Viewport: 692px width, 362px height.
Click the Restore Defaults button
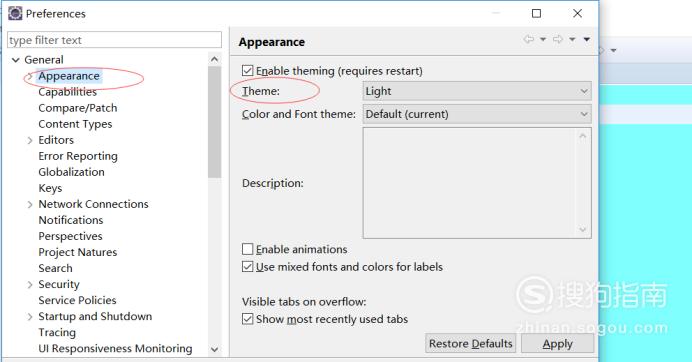tap(470, 343)
